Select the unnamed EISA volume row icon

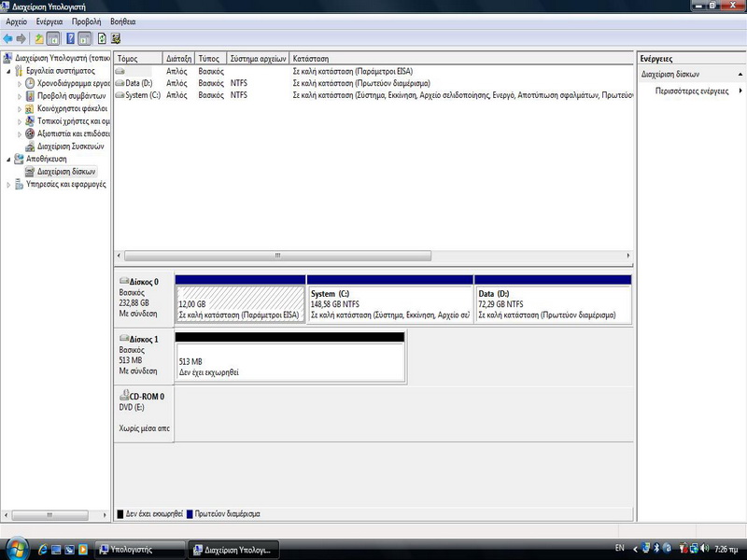click(120, 72)
